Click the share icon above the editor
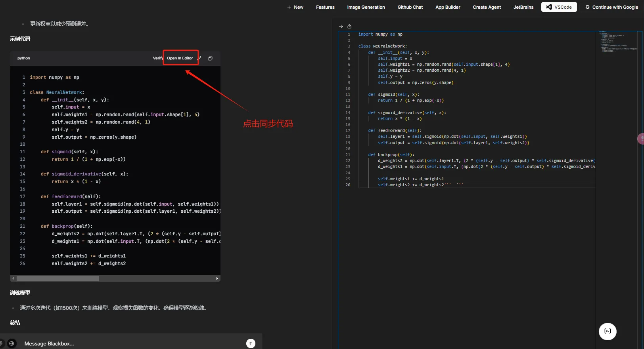Viewport: 644px width, 349px height. pyautogui.click(x=349, y=27)
